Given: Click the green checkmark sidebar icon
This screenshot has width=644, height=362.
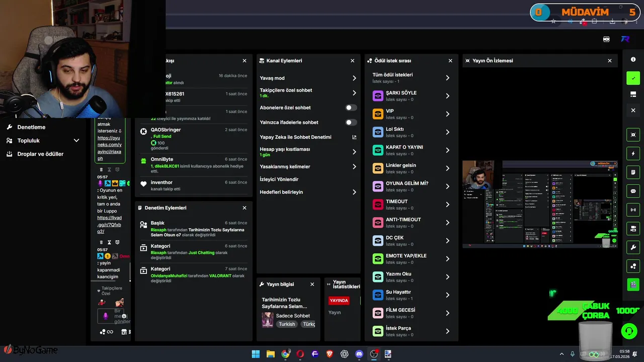Looking at the screenshot, I should tap(633, 78).
